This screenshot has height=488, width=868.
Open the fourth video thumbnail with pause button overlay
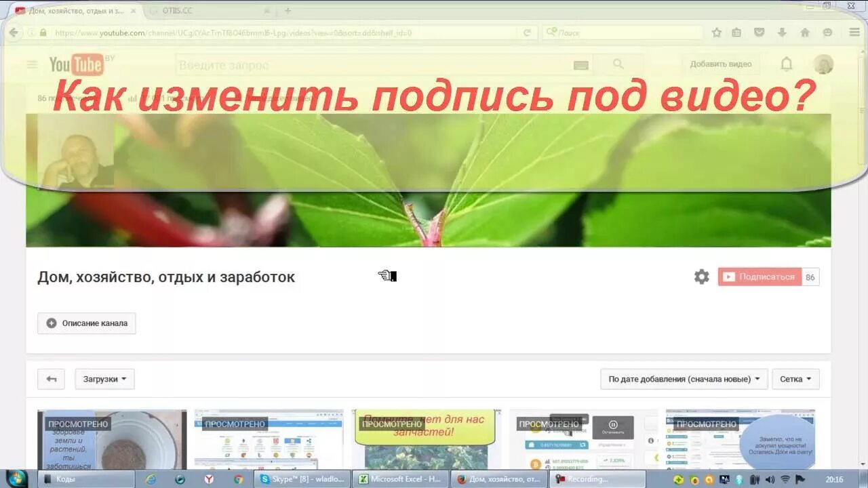(x=583, y=439)
